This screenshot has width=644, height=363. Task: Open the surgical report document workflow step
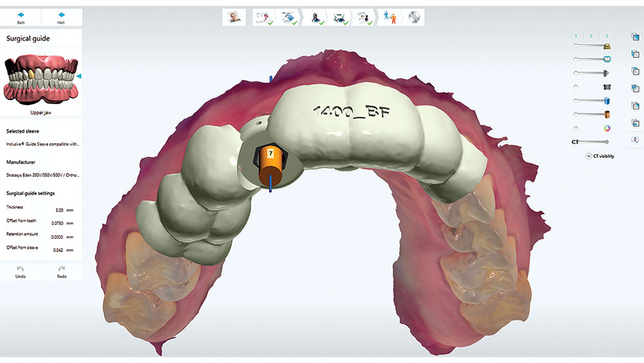point(365,17)
